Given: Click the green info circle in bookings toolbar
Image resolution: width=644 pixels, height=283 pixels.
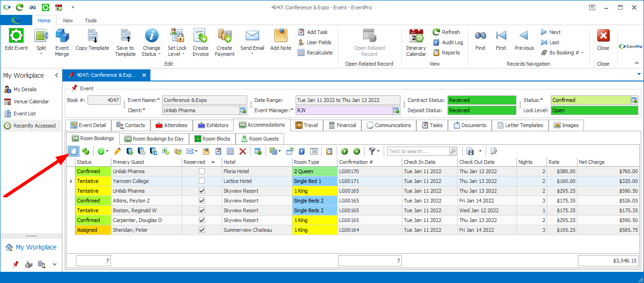Looking at the screenshot, I should [x=101, y=151].
